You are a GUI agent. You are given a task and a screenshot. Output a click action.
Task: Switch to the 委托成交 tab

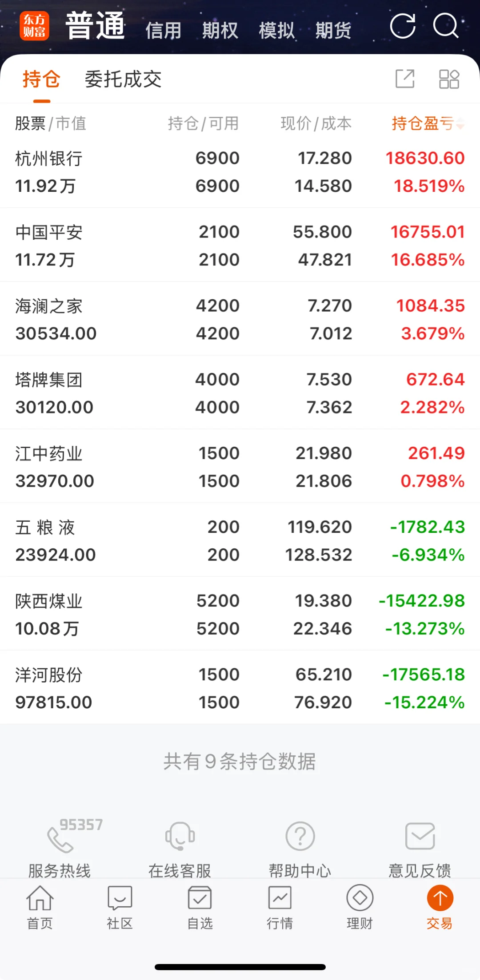coord(123,79)
